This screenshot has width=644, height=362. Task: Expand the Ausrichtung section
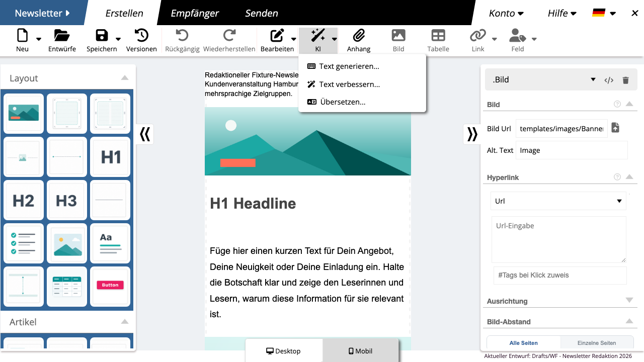pyautogui.click(x=629, y=300)
